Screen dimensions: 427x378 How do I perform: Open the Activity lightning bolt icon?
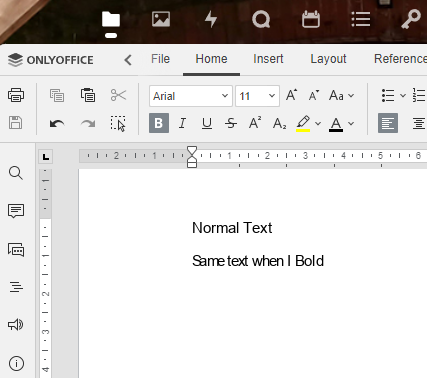[211, 19]
